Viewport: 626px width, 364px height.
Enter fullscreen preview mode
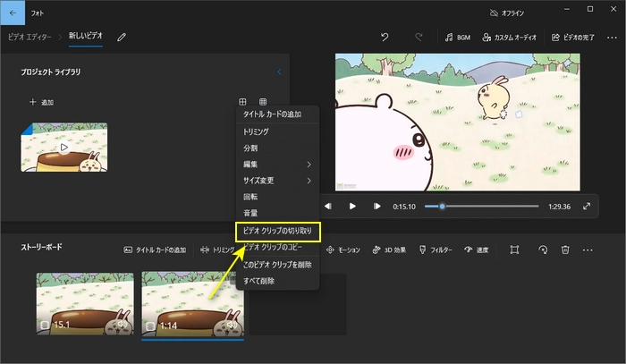(587, 206)
